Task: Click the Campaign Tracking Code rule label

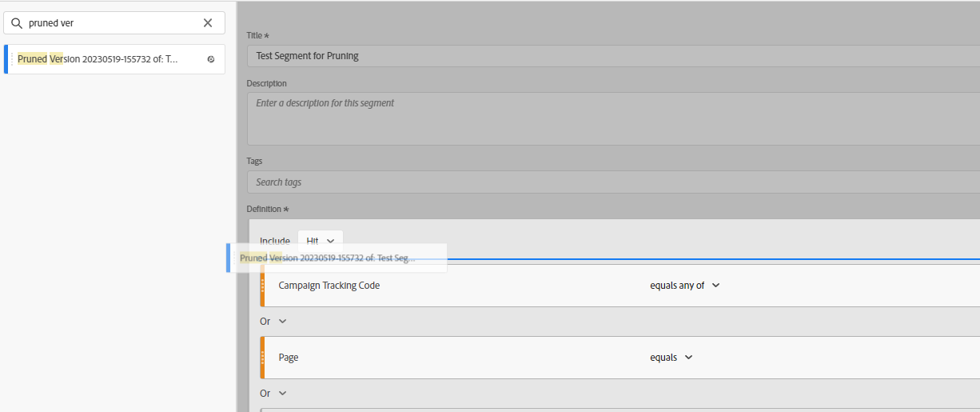Action: [x=329, y=286]
